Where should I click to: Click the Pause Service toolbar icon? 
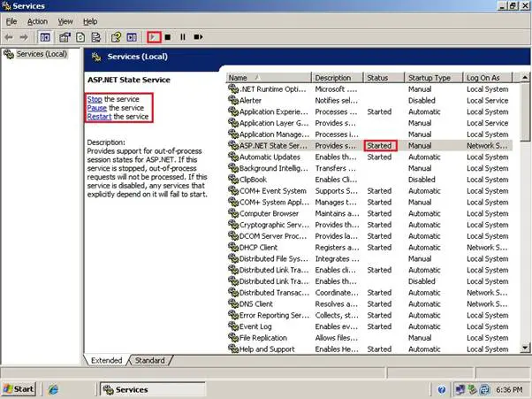point(183,37)
